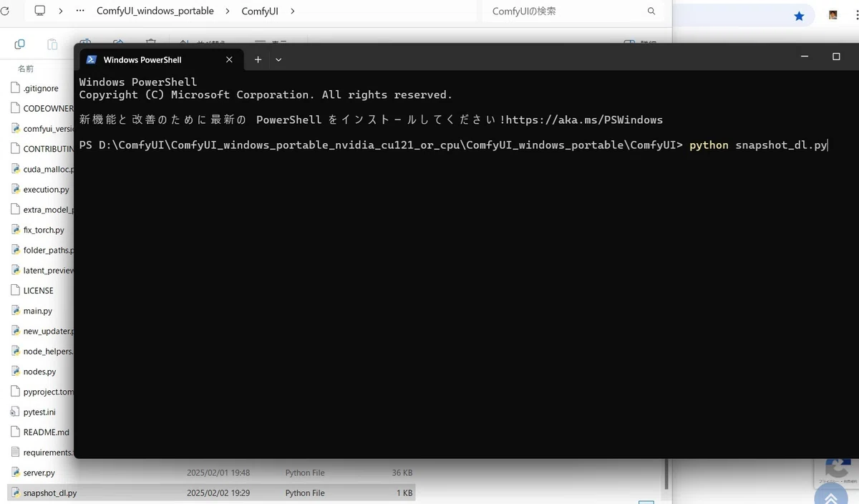
Task: Click the copy icon in Explorer toolbar
Action: click(x=20, y=44)
